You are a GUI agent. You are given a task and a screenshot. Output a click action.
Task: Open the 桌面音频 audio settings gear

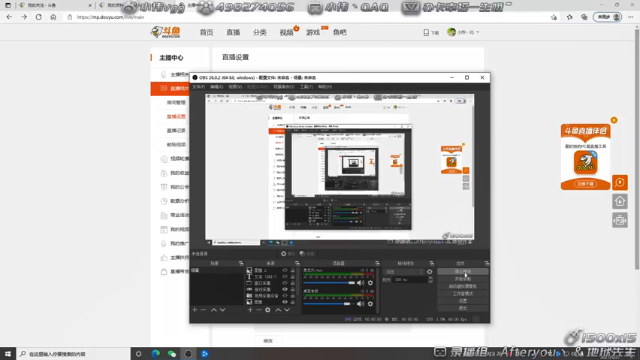pyautogui.click(x=370, y=304)
